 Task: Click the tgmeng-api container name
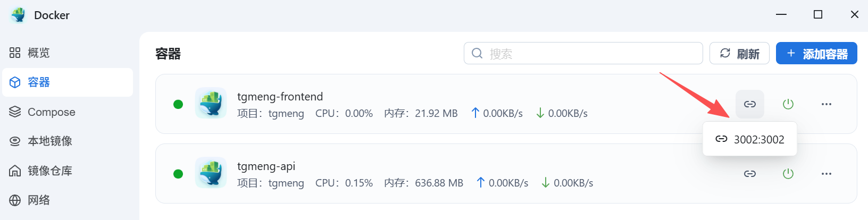(266, 166)
